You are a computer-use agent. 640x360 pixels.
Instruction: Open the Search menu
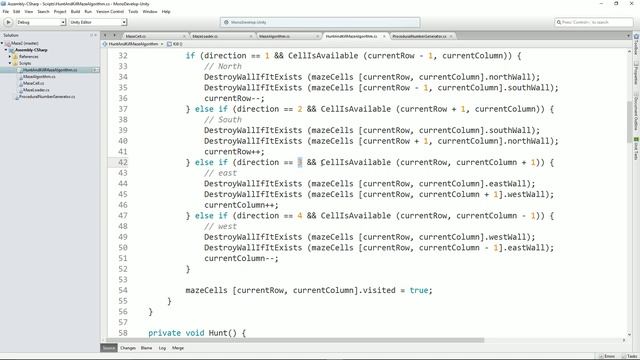tap(43, 11)
